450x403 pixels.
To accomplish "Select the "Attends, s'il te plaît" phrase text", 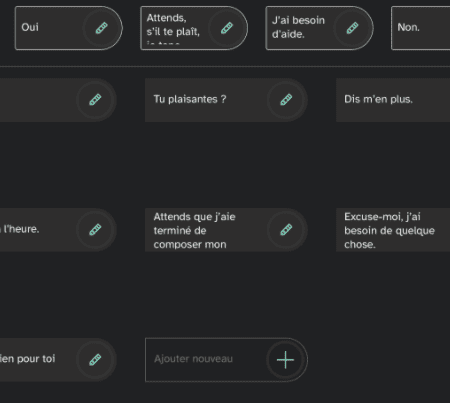I will point(173,25).
